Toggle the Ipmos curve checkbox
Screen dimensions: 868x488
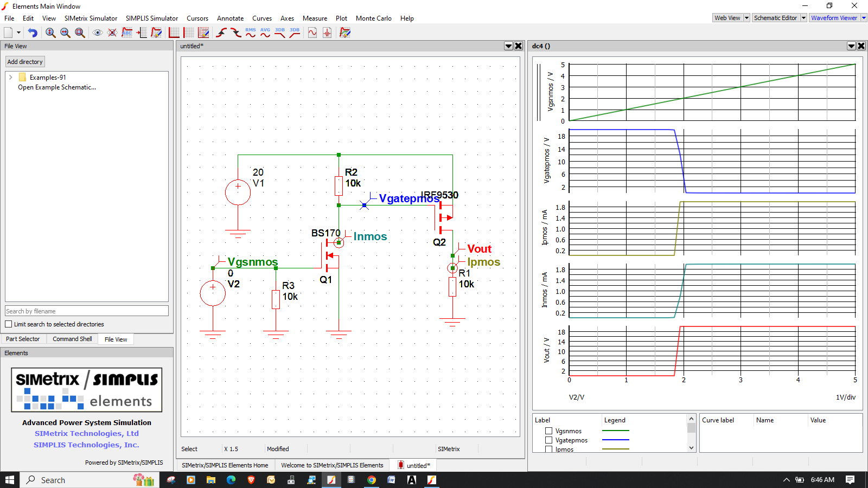pos(548,449)
